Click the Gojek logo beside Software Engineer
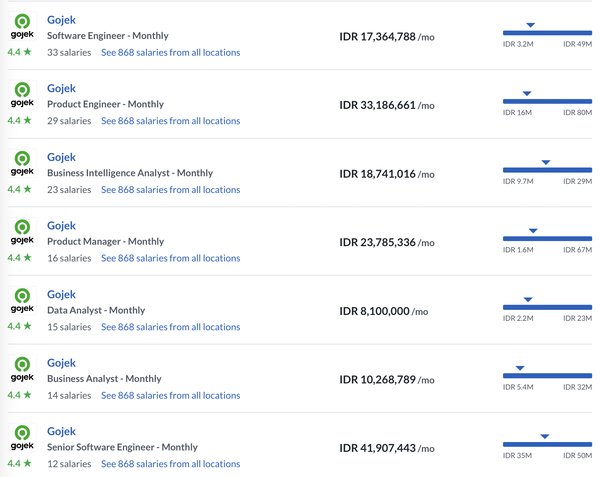Viewport: 602px width, 477px height. point(20,26)
